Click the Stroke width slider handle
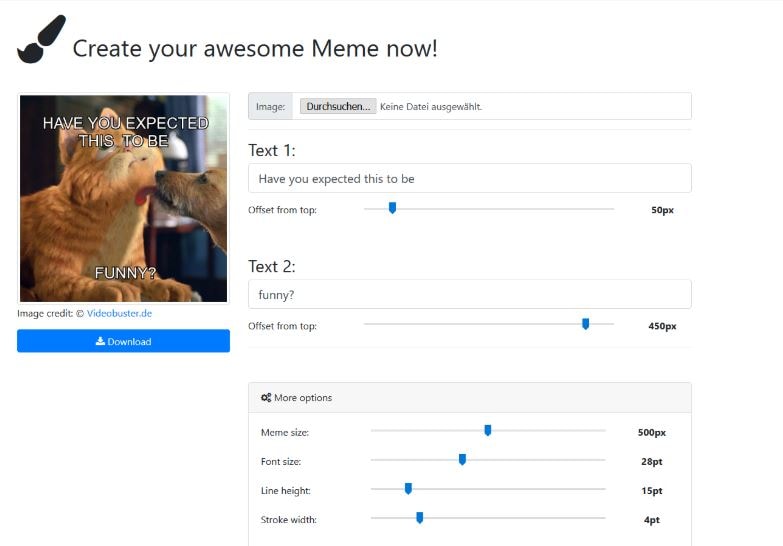 click(420, 518)
